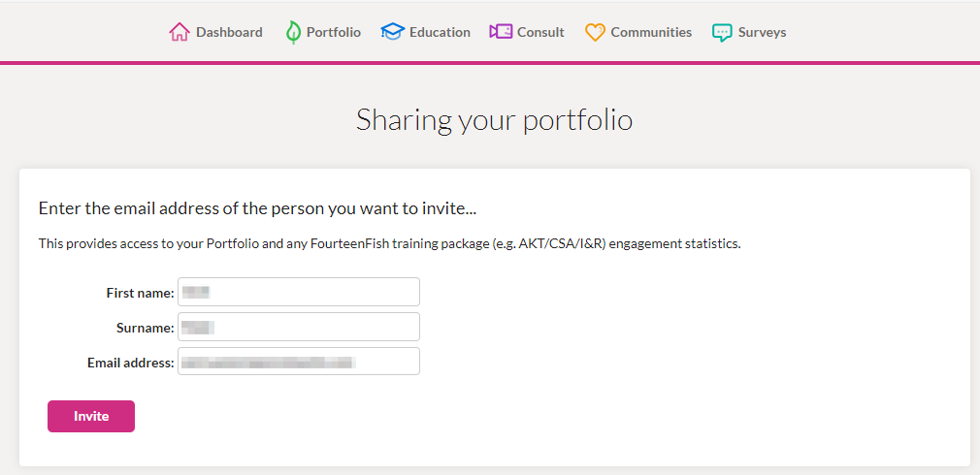Focus the Surname input field

[x=299, y=327]
